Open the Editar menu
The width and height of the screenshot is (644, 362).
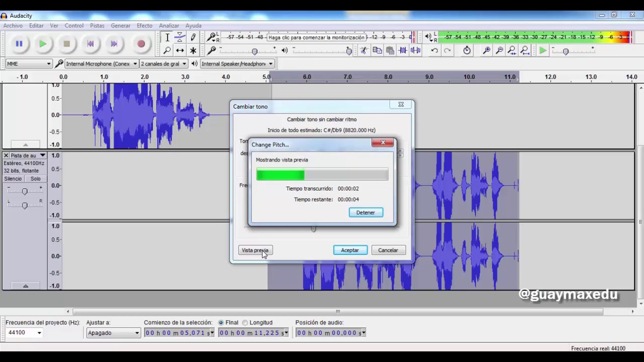pos(36,26)
